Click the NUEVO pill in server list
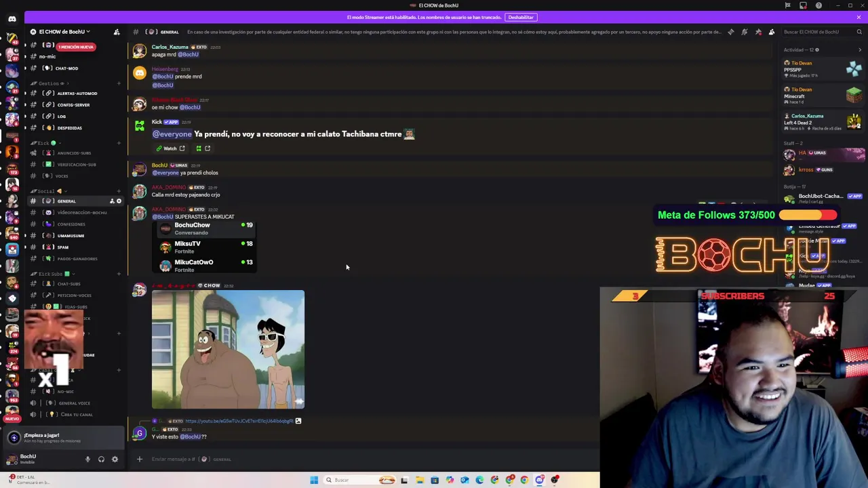This screenshot has height=488, width=868. 12,420
